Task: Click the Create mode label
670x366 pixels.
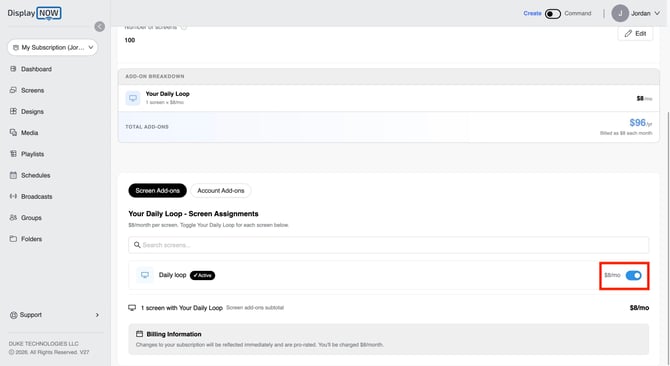Action: click(532, 13)
